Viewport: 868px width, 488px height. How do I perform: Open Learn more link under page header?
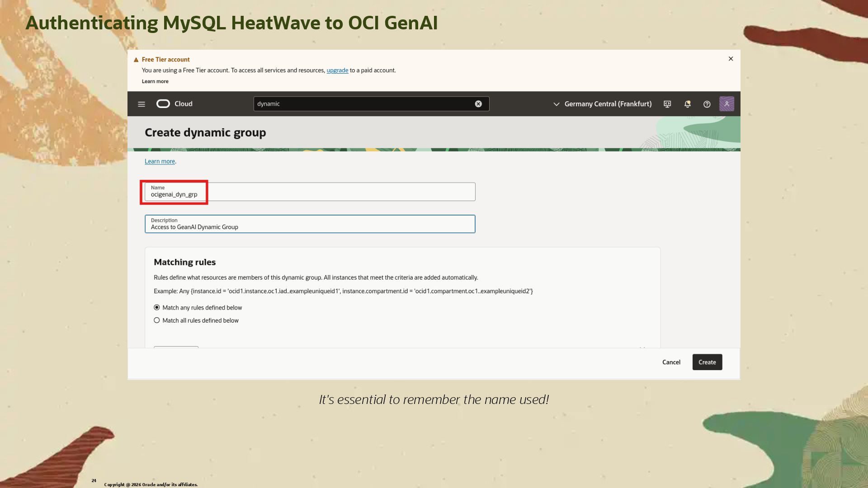(x=160, y=161)
